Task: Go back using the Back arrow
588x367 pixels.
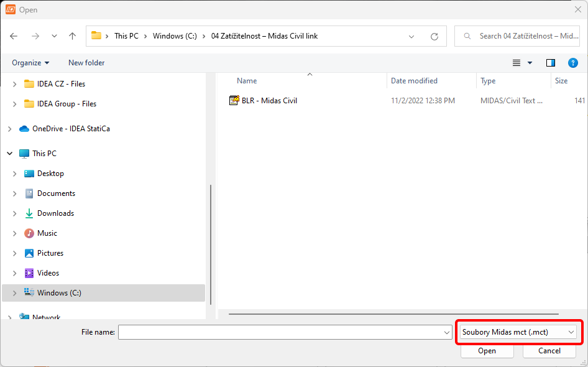Action: (14, 36)
